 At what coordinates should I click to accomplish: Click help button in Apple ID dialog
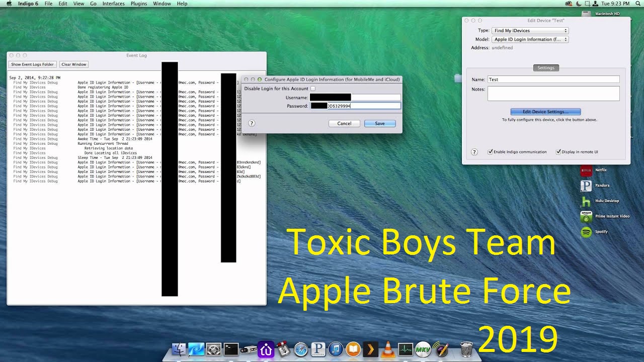(x=252, y=123)
